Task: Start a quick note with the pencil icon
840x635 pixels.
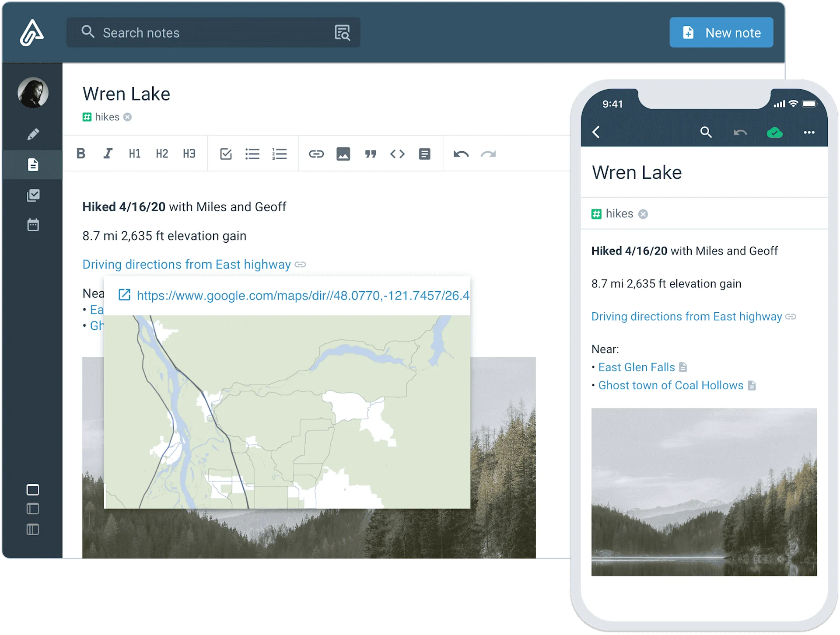Action: tap(34, 134)
